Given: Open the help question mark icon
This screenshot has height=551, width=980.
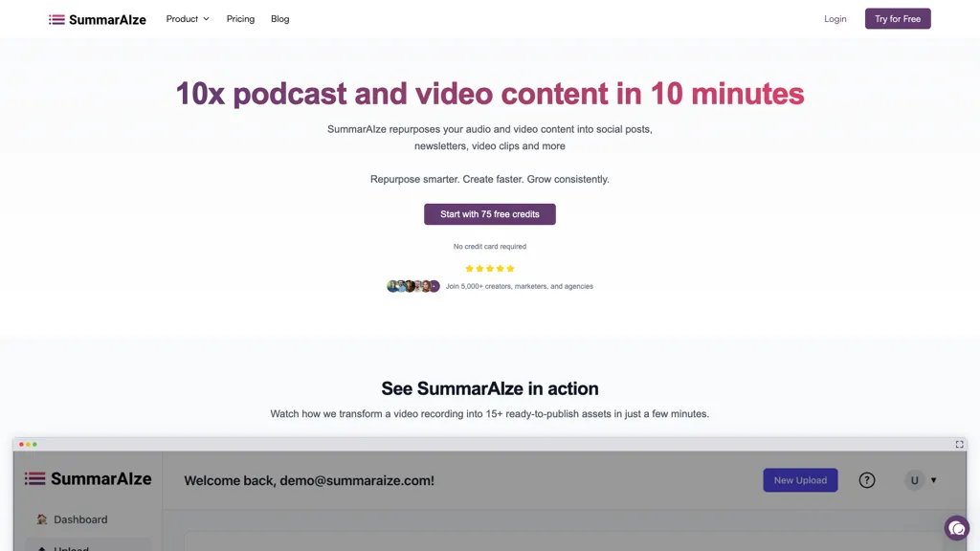Looking at the screenshot, I should point(866,480).
